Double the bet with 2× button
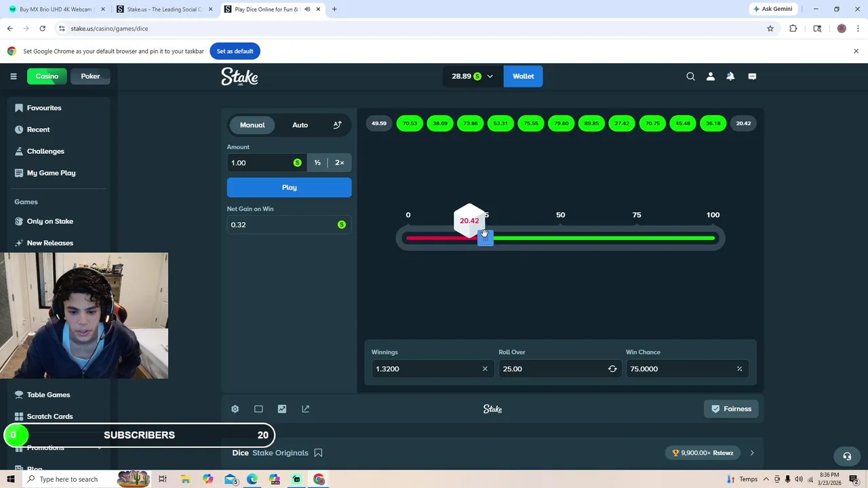 coord(339,163)
